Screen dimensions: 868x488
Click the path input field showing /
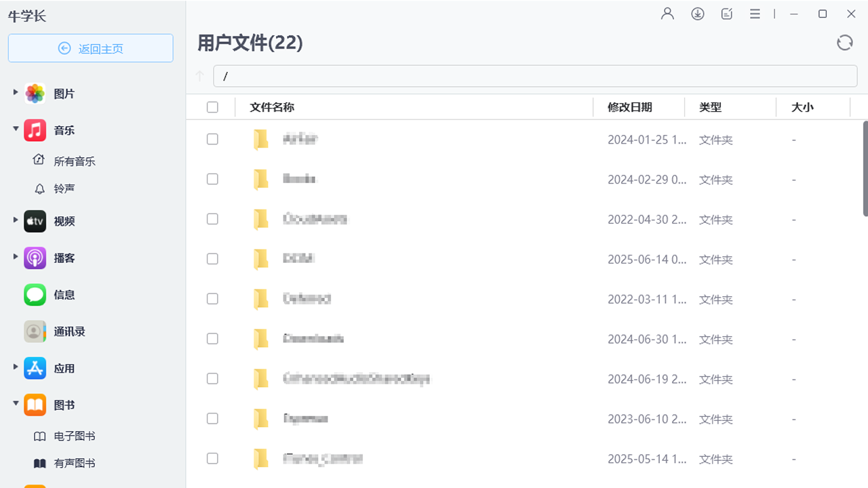[x=534, y=76]
